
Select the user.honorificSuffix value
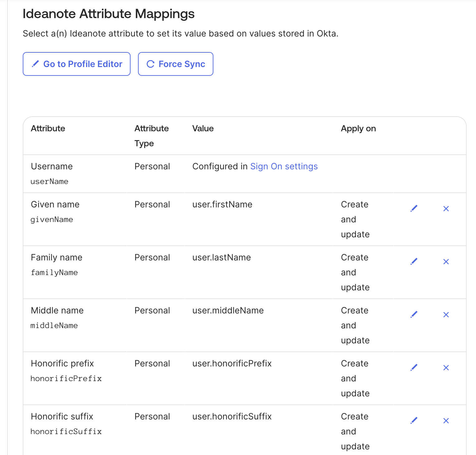pyautogui.click(x=232, y=417)
